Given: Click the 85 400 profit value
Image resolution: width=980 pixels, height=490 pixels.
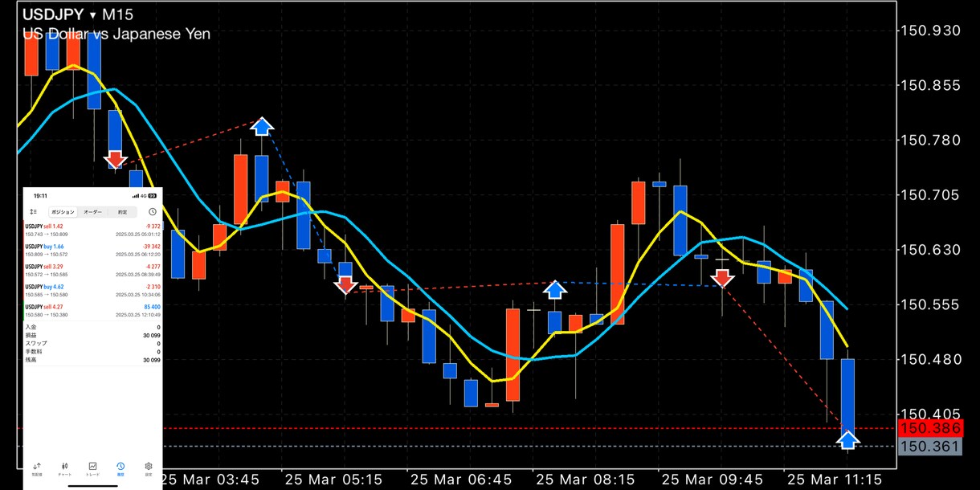Looking at the screenshot, I should point(151,307).
